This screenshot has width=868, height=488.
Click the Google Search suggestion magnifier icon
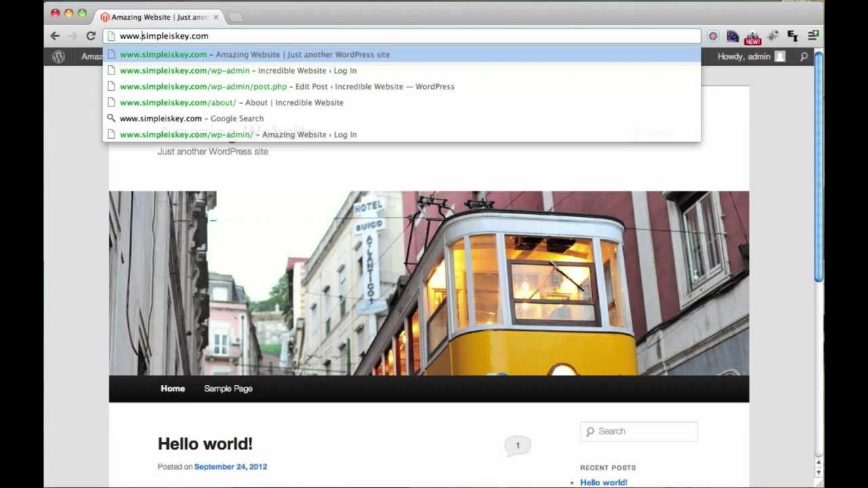pos(112,118)
